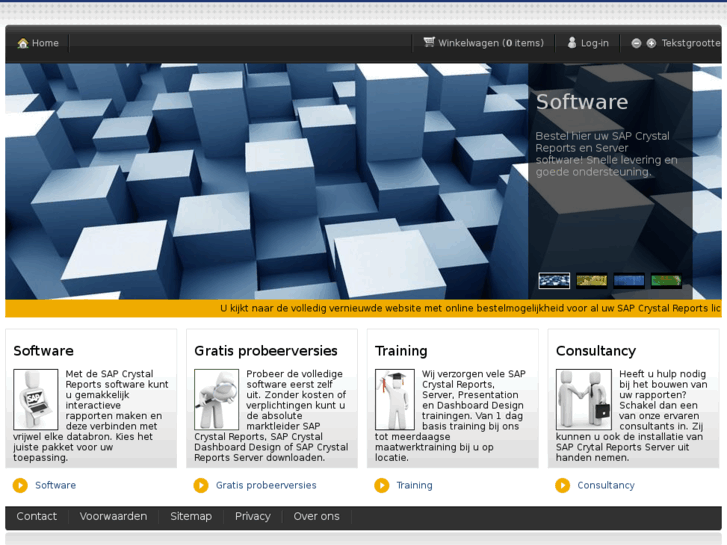Open the Consultancy link
The width and height of the screenshot is (727, 545).
(x=606, y=485)
